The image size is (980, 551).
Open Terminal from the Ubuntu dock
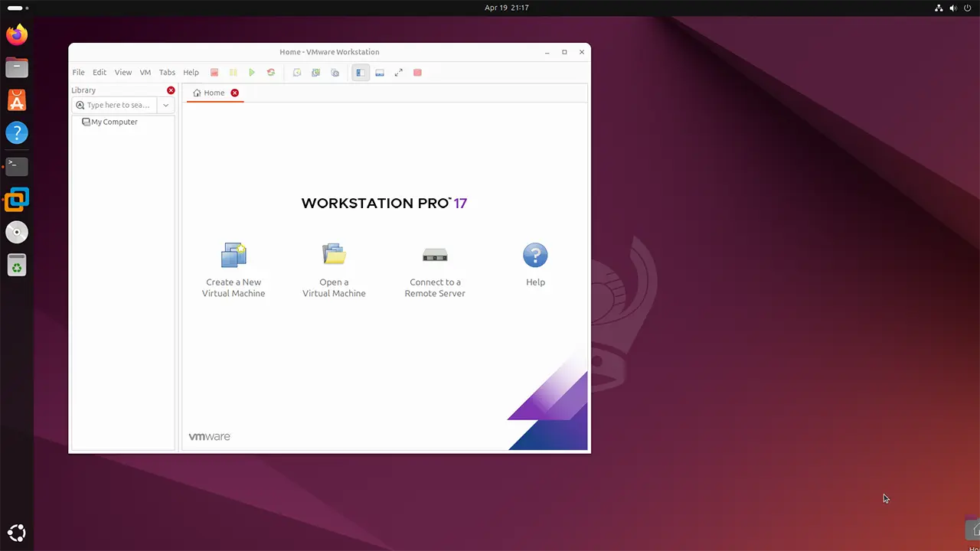[x=17, y=166]
